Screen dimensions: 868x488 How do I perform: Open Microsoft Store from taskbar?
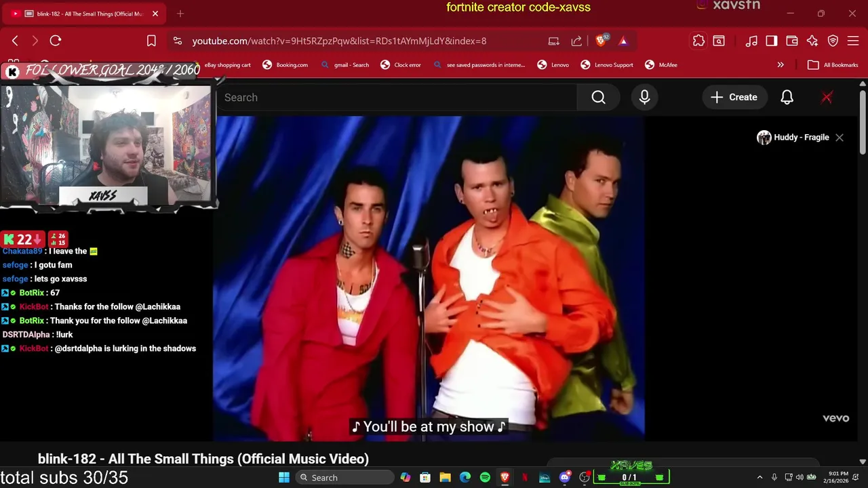(x=425, y=478)
